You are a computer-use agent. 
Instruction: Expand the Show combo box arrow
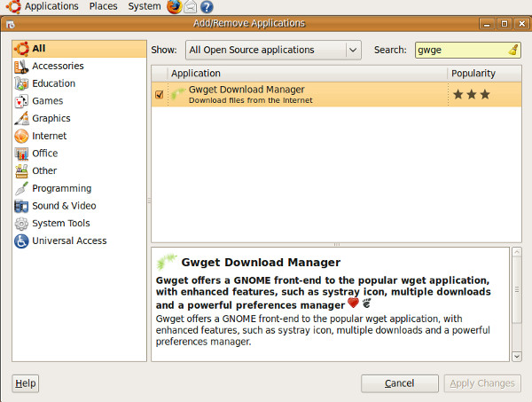(353, 50)
